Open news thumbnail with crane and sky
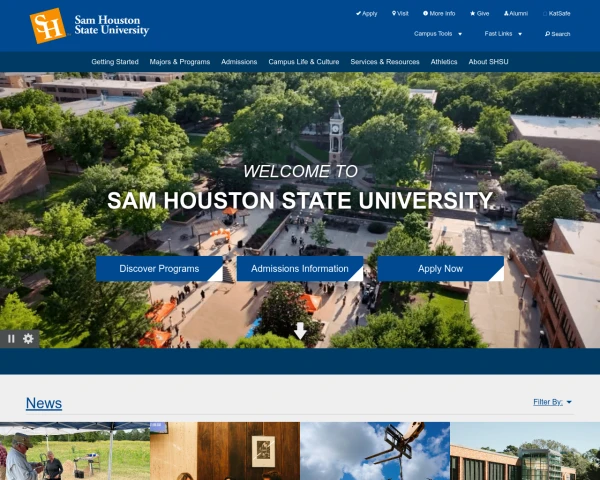The width and height of the screenshot is (600, 480). (375, 451)
